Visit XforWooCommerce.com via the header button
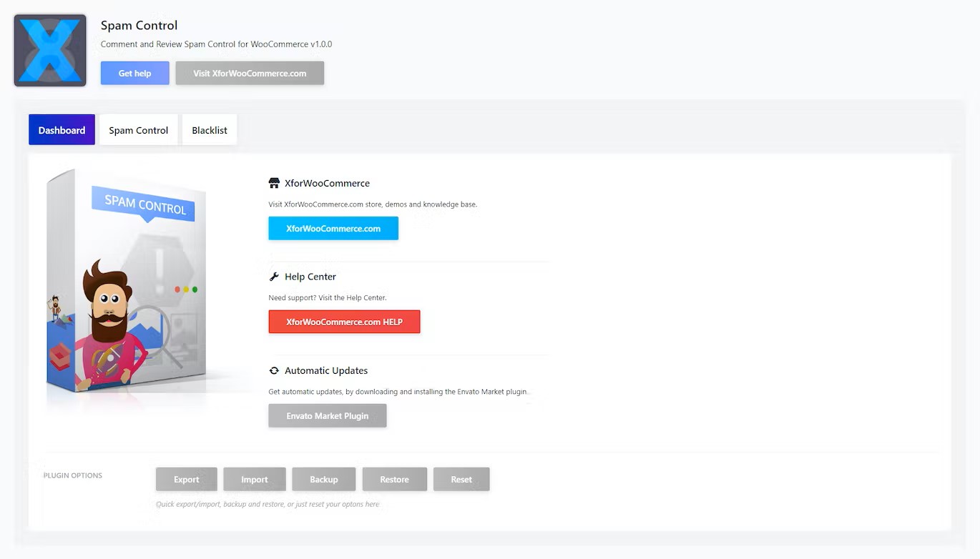This screenshot has width=980, height=559. [x=250, y=73]
